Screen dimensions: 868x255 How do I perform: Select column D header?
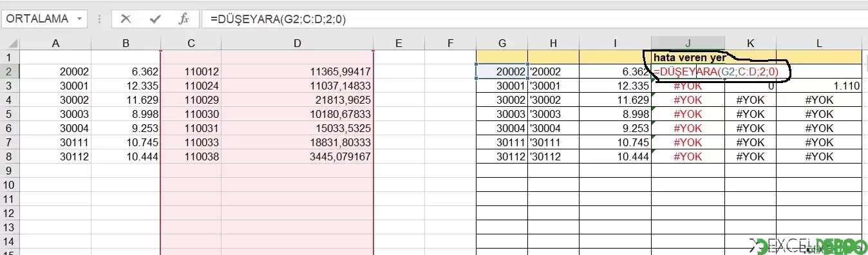297,43
